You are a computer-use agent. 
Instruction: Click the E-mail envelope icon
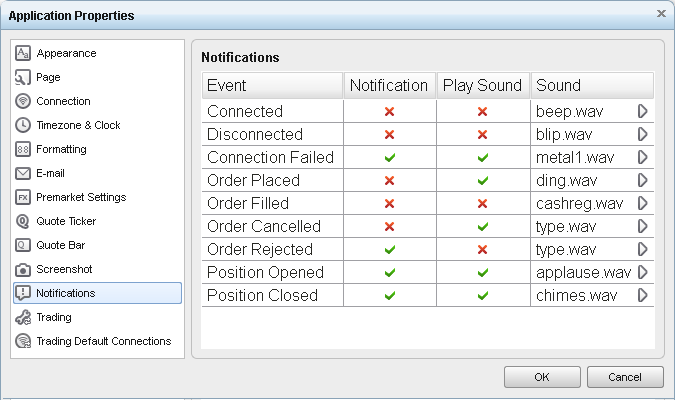[x=23, y=173]
